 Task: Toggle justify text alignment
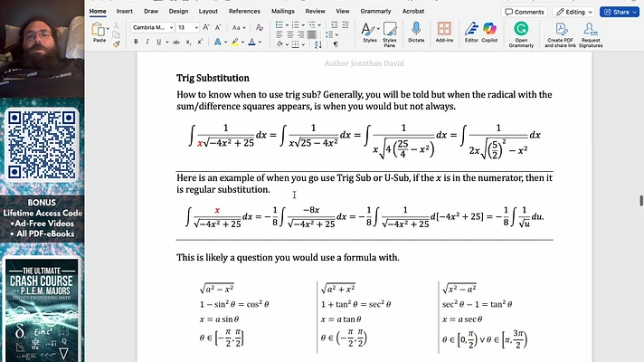[x=312, y=35]
